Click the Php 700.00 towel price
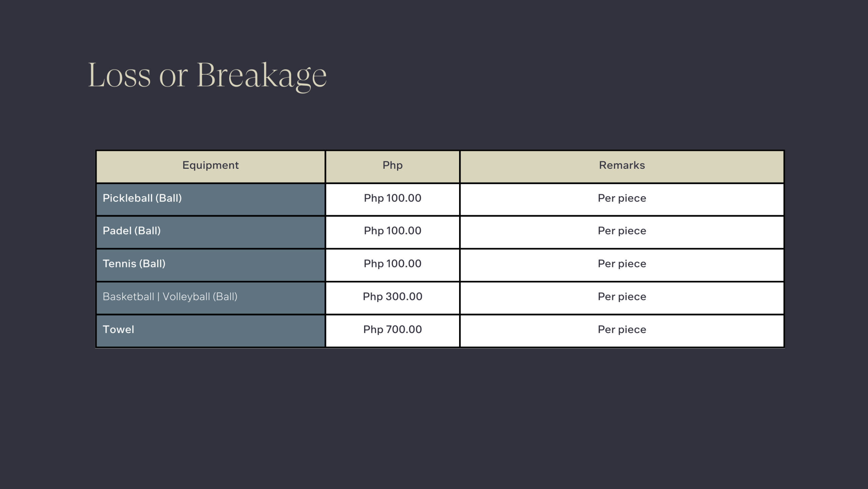The height and width of the screenshot is (489, 868). click(x=392, y=329)
